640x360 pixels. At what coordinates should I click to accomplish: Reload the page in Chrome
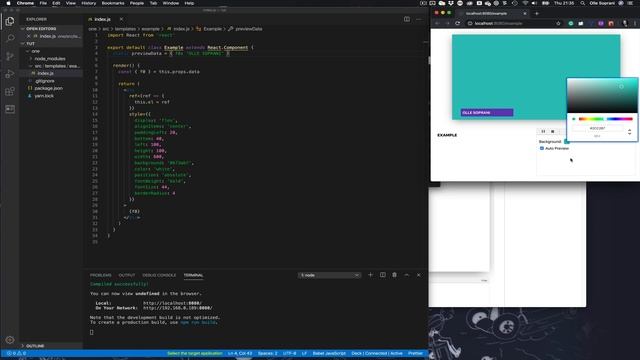458,23
